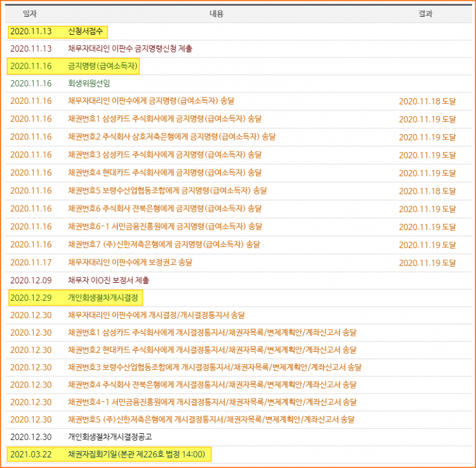Click result for 채권번호5 보령수산업협동조합 금지명령 row
The width and height of the screenshot is (476, 468).
pyautogui.click(x=427, y=191)
